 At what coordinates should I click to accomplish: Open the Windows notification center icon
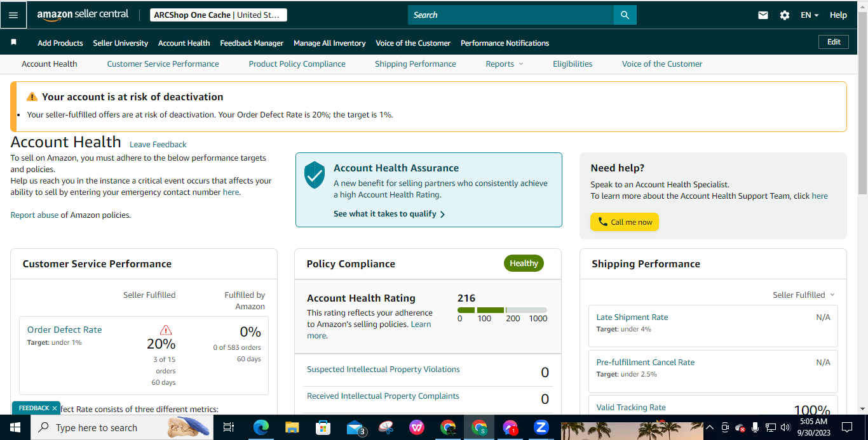click(847, 427)
